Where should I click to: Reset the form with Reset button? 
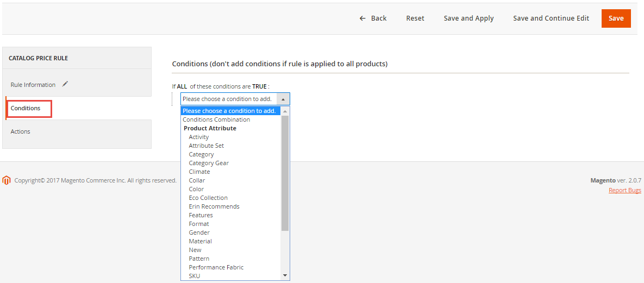tap(415, 18)
